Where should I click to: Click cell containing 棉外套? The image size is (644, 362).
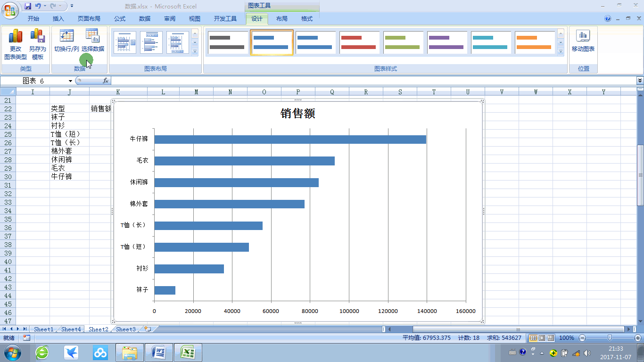(69, 151)
